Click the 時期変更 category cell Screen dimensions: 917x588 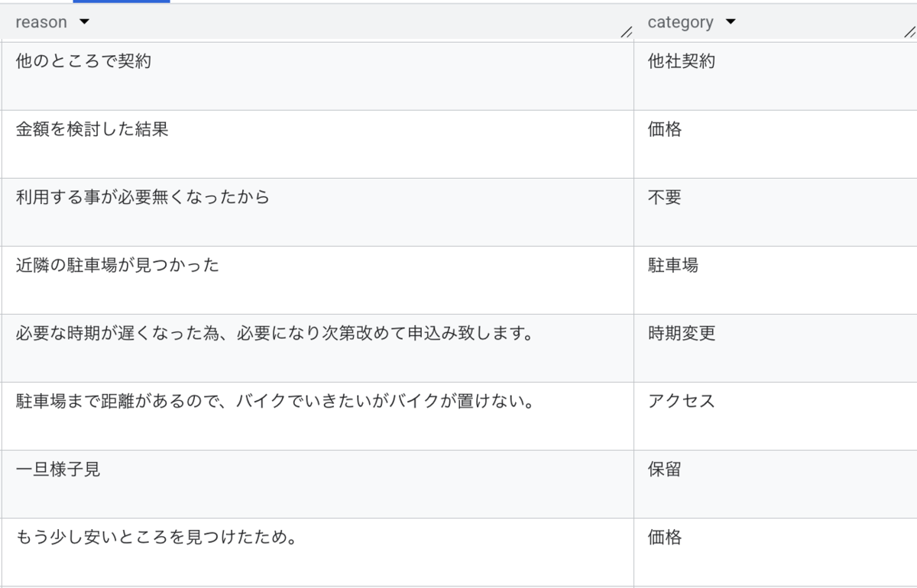[x=776, y=348]
